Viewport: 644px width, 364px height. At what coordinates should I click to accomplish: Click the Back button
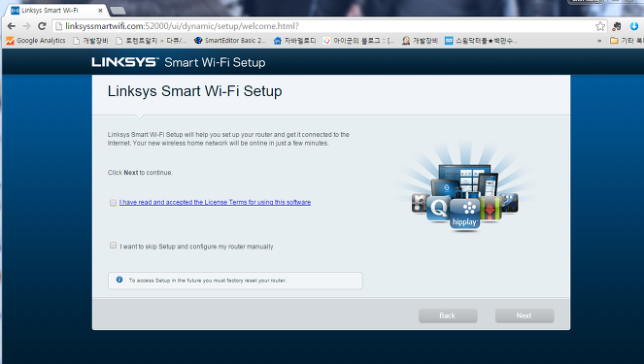pyautogui.click(x=448, y=315)
